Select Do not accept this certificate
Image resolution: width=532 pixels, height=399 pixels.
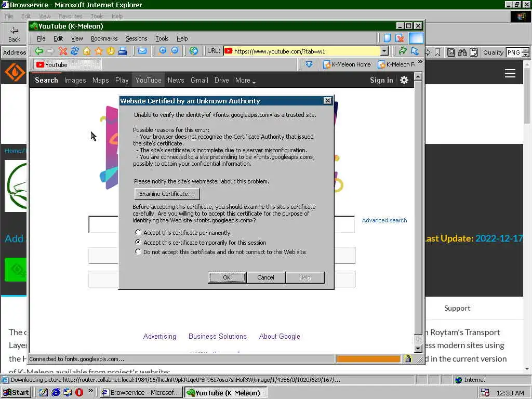[x=138, y=252]
